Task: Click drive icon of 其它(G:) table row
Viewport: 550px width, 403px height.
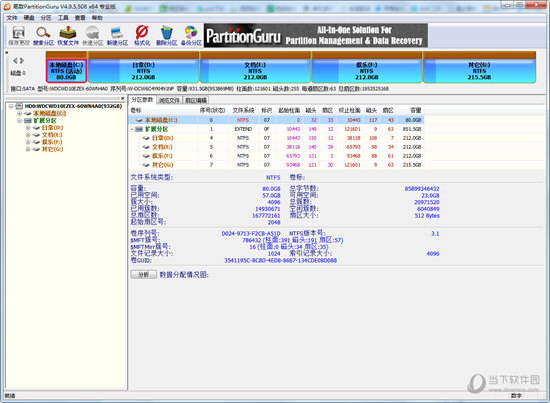Action: 146,165
